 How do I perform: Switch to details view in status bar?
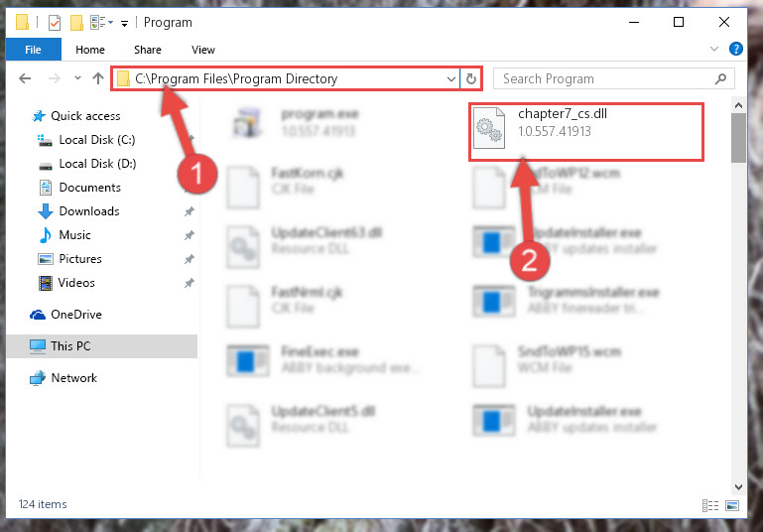click(710, 506)
